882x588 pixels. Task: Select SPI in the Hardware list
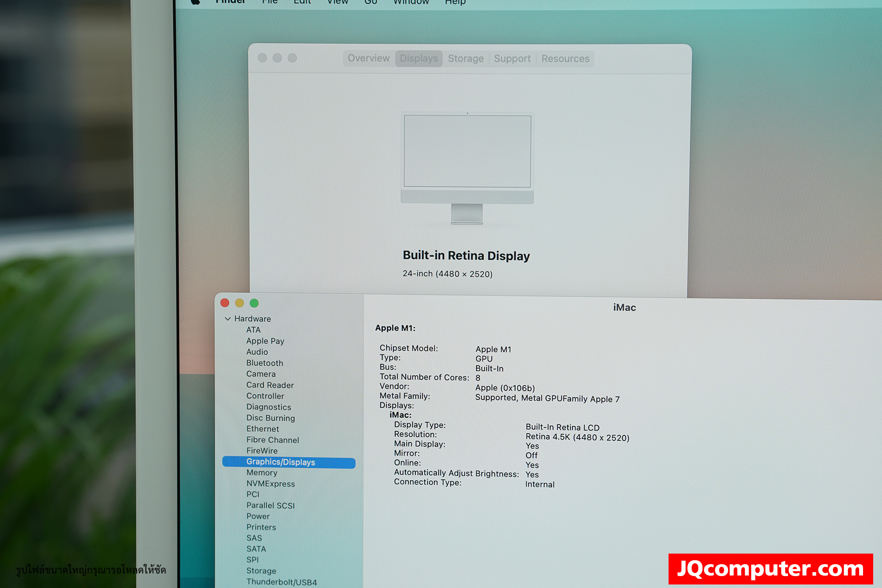(252, 560)
